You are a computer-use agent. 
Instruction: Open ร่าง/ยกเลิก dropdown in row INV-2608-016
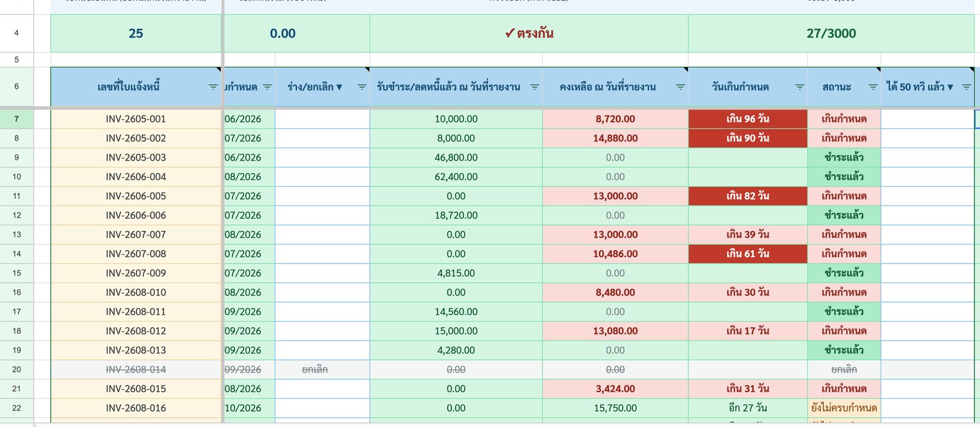pos(322,408)
